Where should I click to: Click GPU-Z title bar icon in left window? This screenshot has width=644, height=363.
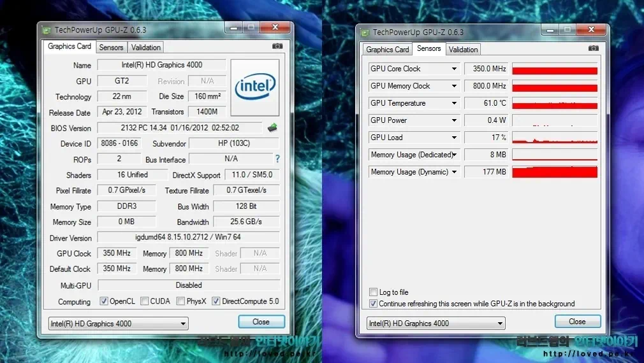click(x=47, y=31)
